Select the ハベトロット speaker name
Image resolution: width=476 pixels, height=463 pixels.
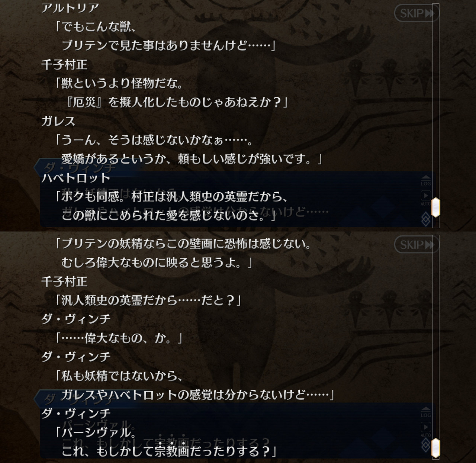point(76,178)
